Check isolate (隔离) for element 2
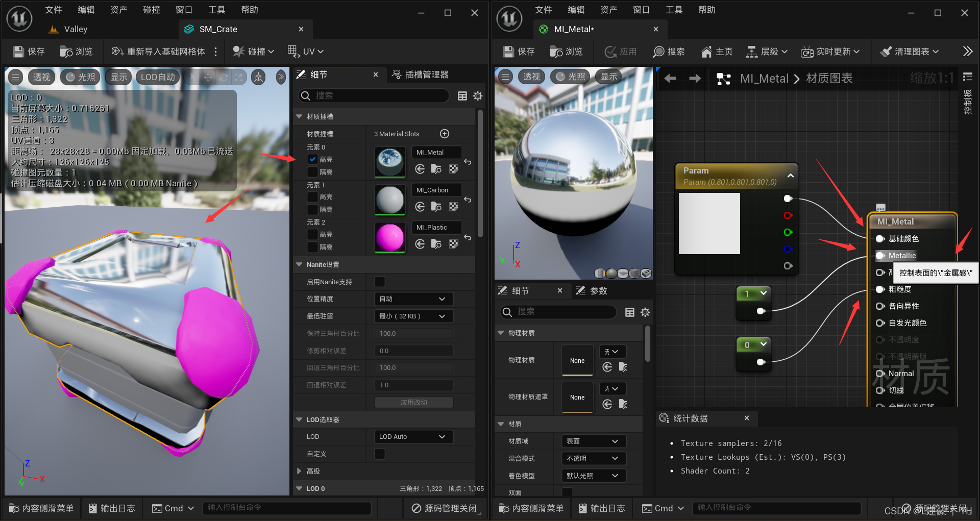Image resolution: width=980 pixels, height=521 pixels. tap(313, 247)
